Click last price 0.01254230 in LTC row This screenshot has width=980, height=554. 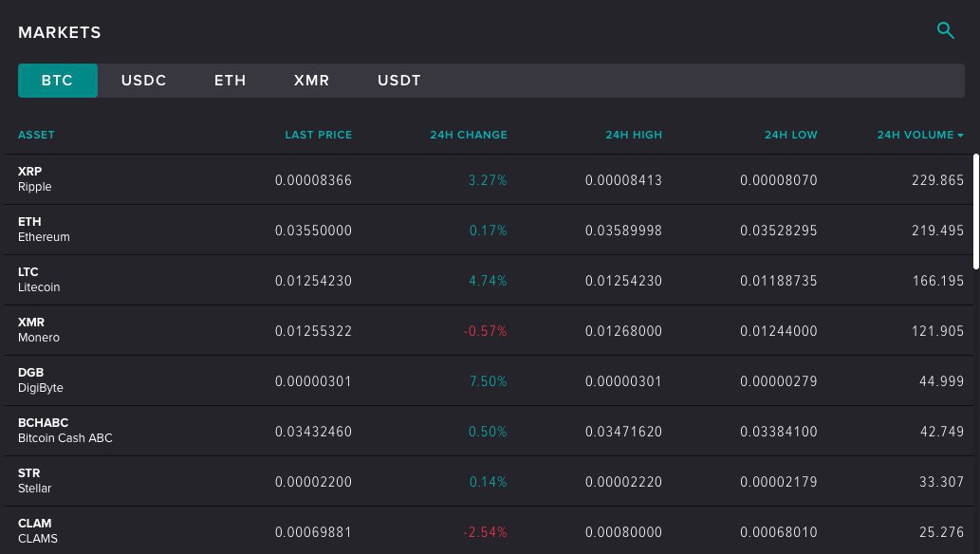tap(313, 282)
